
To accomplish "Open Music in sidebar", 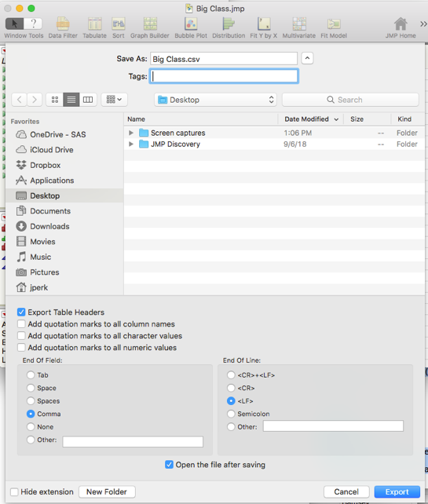I will 64,257.
